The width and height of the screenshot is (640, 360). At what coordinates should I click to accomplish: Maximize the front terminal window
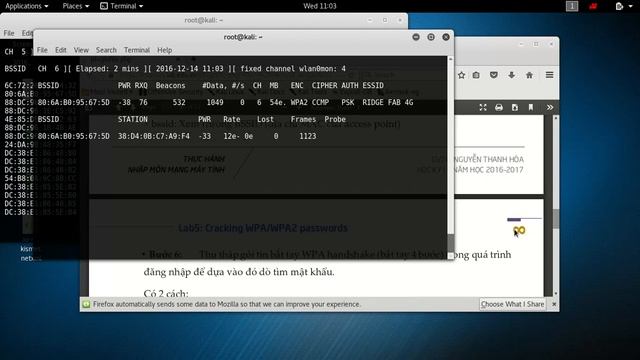point(431,37)
